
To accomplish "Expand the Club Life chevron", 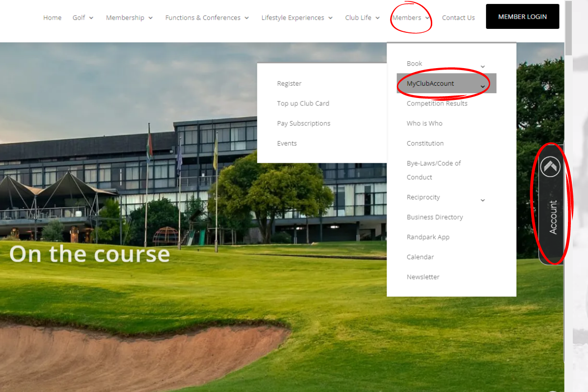I will pos(377,18).
